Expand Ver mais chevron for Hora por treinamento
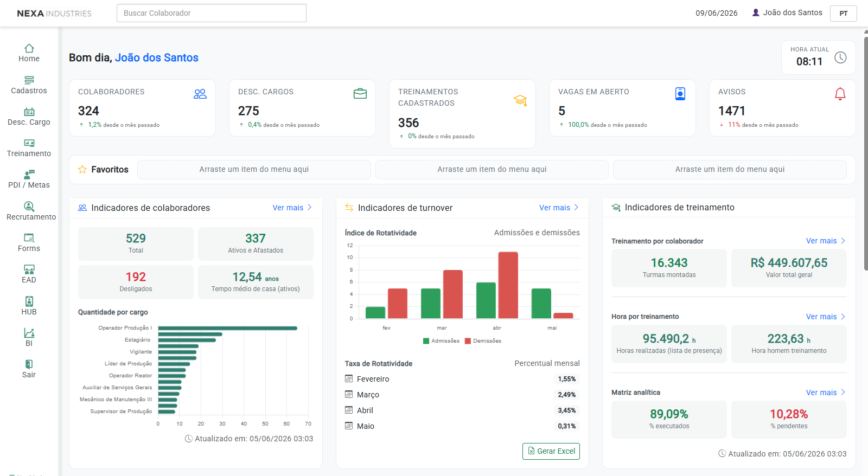The width and height of the screenshot is (868, 476). point(843,317)
